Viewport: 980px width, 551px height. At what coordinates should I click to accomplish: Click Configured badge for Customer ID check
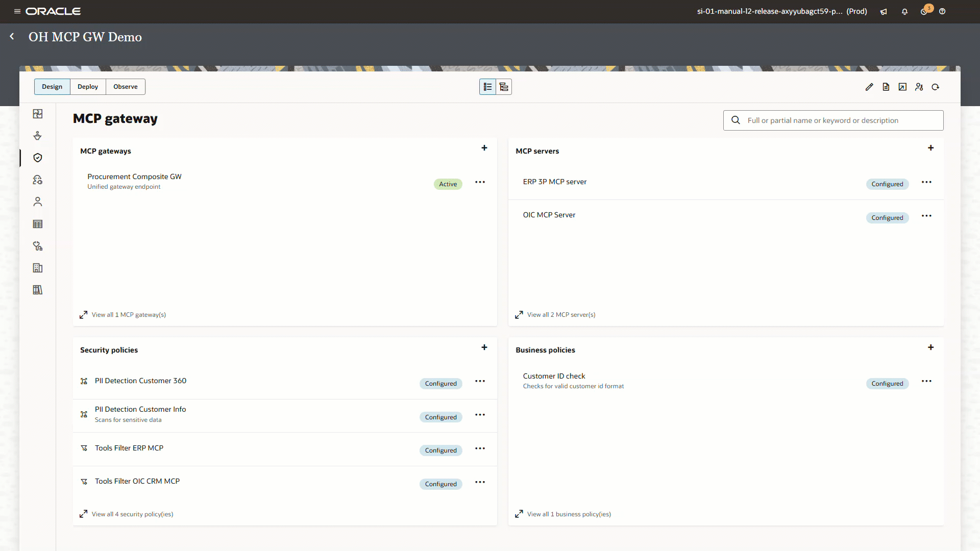(x=887, y=384)
